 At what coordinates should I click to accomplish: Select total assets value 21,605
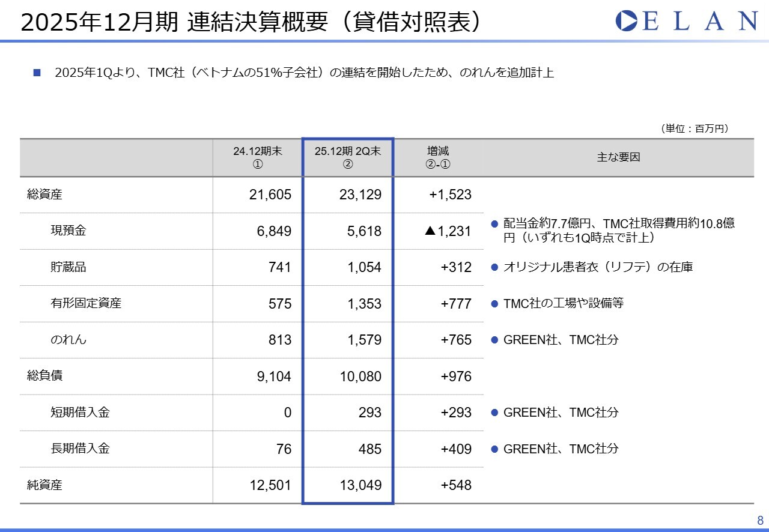coord(270,195)
